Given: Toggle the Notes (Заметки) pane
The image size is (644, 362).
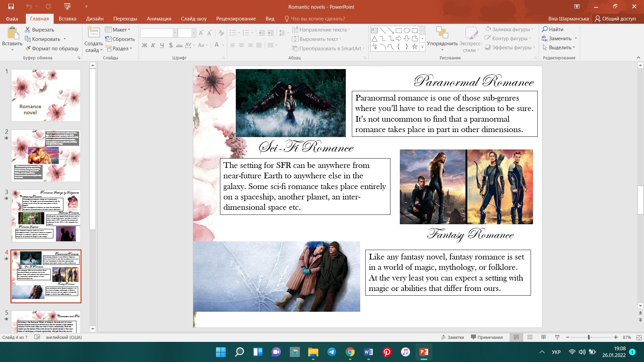Looking at the screenshot, I should [x=452, y=337].
